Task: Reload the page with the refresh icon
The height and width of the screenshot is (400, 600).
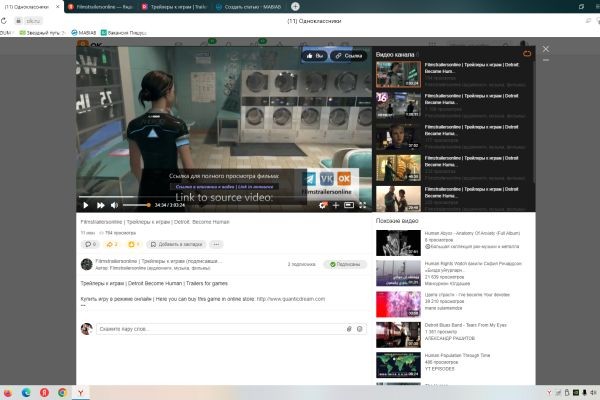Action: pos(4,21)
